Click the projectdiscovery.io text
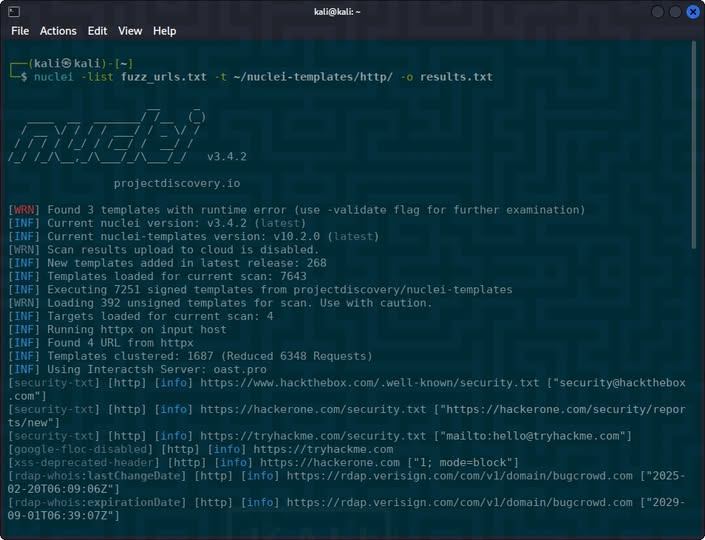The image size is (705, 540). coord(177,183)
